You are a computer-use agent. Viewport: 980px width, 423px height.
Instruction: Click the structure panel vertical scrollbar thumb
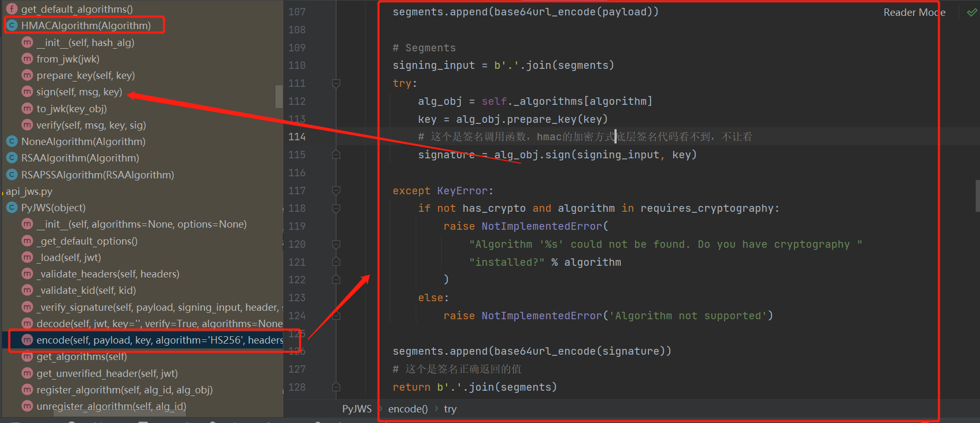(279, 96)
